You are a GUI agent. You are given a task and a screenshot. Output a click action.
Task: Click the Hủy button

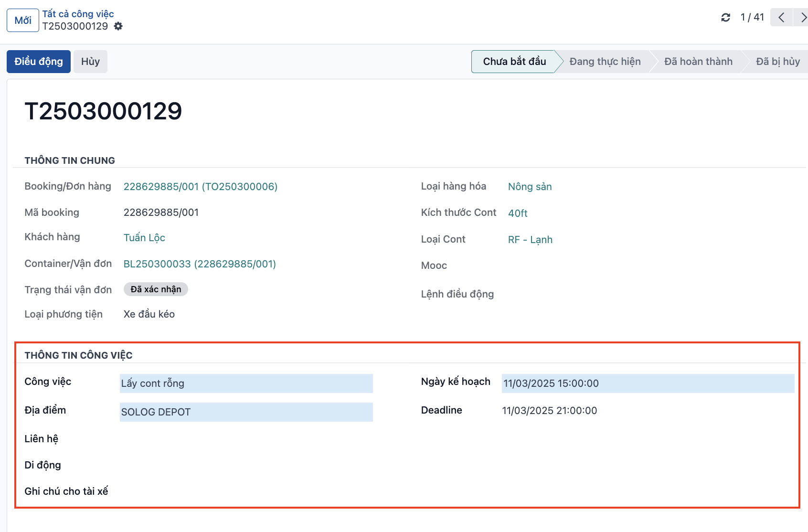[x=90, y=62]
